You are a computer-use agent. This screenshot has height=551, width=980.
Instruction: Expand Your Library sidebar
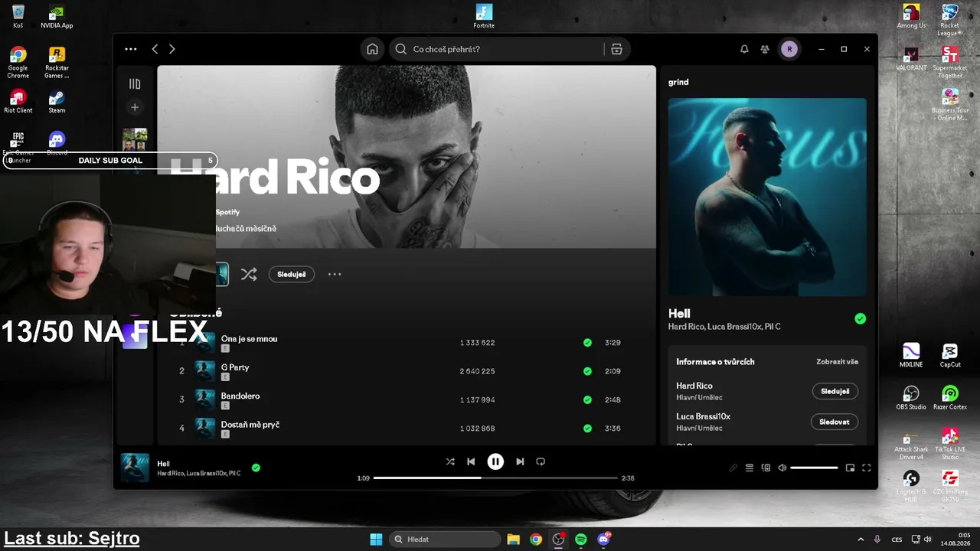coord(135,84)
